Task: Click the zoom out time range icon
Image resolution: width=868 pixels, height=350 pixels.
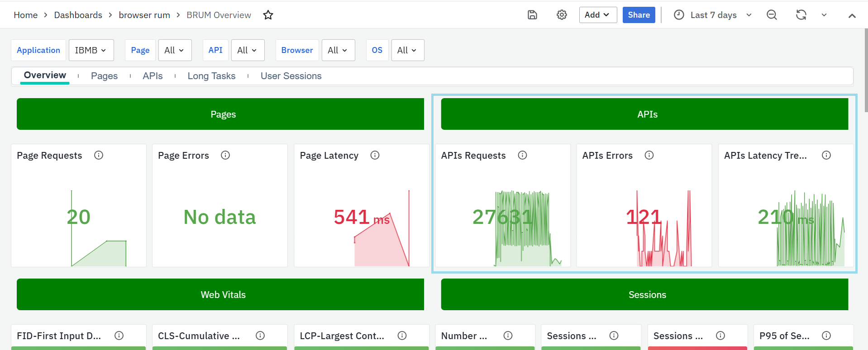Action: click(772, 15)
